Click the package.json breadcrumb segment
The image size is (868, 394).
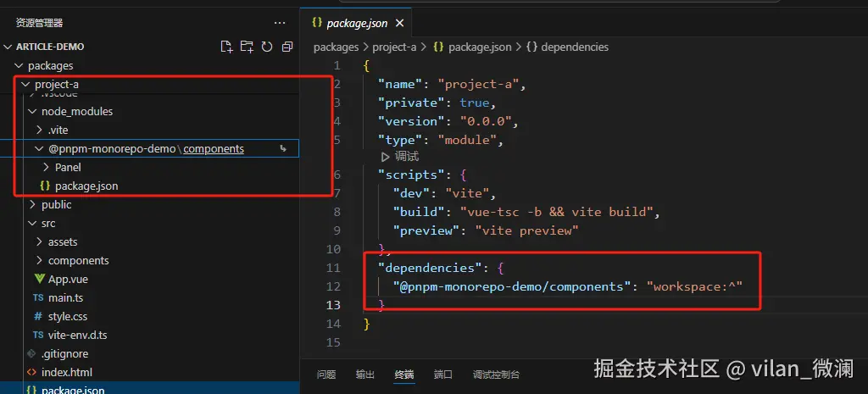click(480, 47)
